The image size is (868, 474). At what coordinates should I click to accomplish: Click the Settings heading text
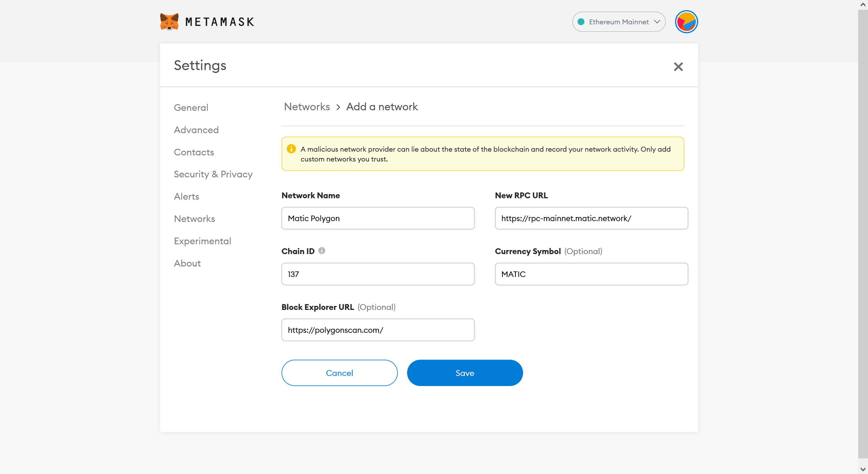(x=200, y=65)
